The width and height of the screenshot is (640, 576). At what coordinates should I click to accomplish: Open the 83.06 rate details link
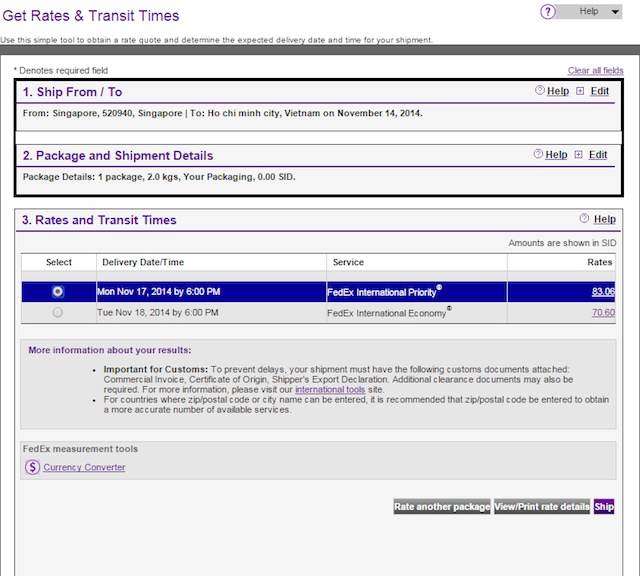click(x=603, y=291)
